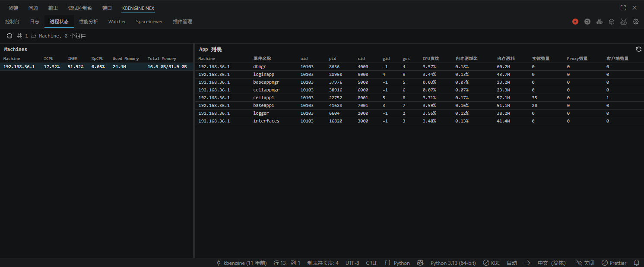Screen dimensions: 644x267
Task: Click the KBE status bar item
Action: (491, 263)
